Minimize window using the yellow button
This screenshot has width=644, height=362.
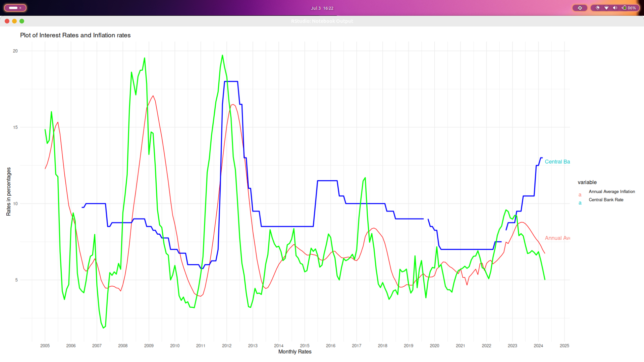[14, 21]
